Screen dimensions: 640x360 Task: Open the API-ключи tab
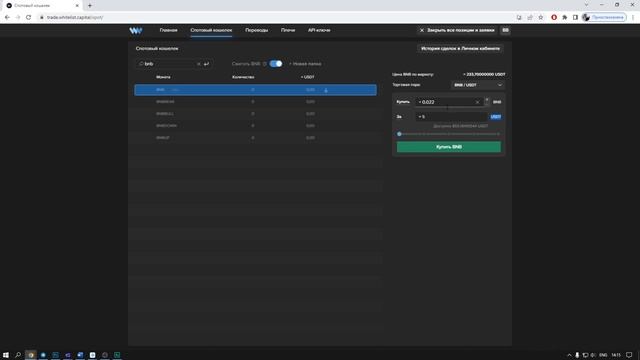coord(319,30)
